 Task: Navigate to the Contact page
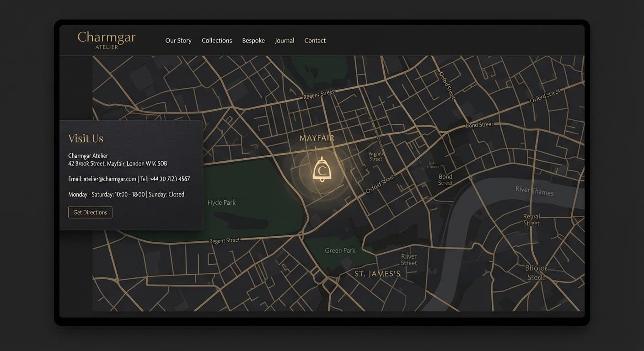(x=315, y=41)
